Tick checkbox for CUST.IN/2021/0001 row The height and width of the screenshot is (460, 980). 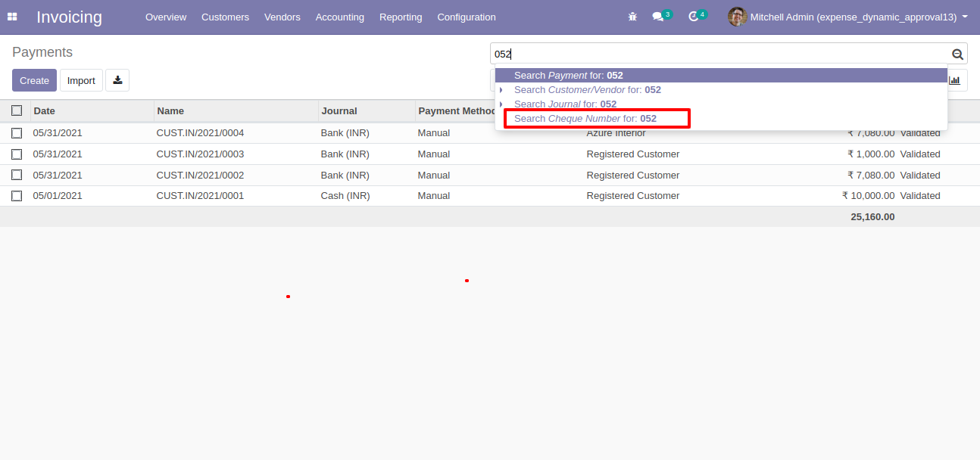click(x=17, y=196)
